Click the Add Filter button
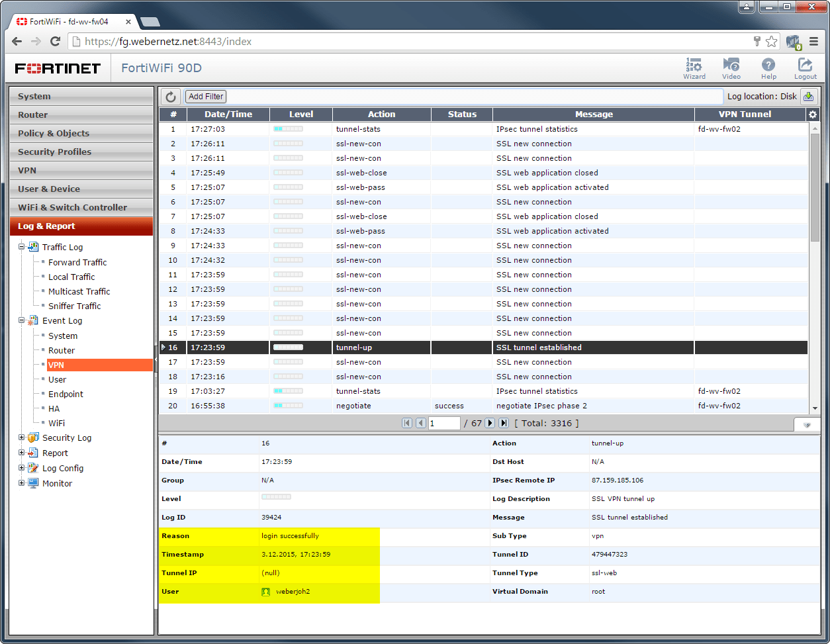Screen dimensions: 830x644 pyautogui.click(x=206, y=97)
